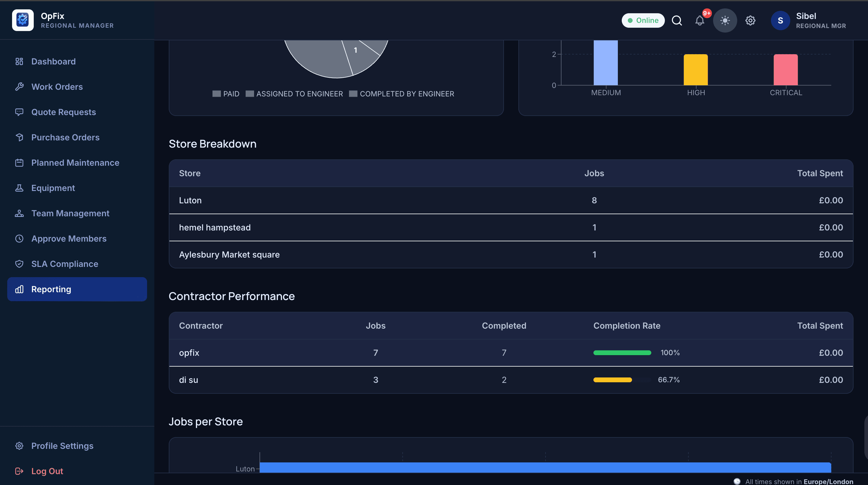Click the red CRITICAL priority bar
The width and height of the screenshot is (868, 485).
(785, 70)
